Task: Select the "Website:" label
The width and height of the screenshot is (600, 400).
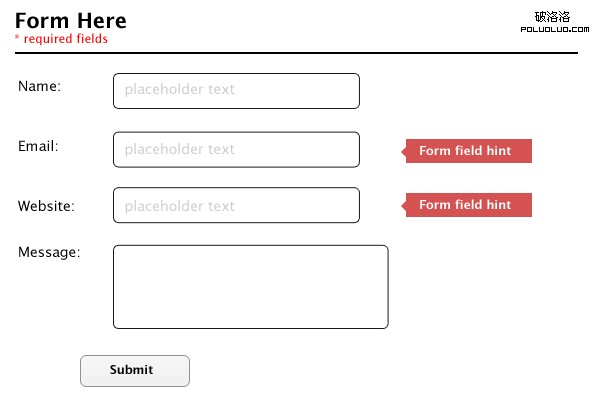Action: (46, 206)
